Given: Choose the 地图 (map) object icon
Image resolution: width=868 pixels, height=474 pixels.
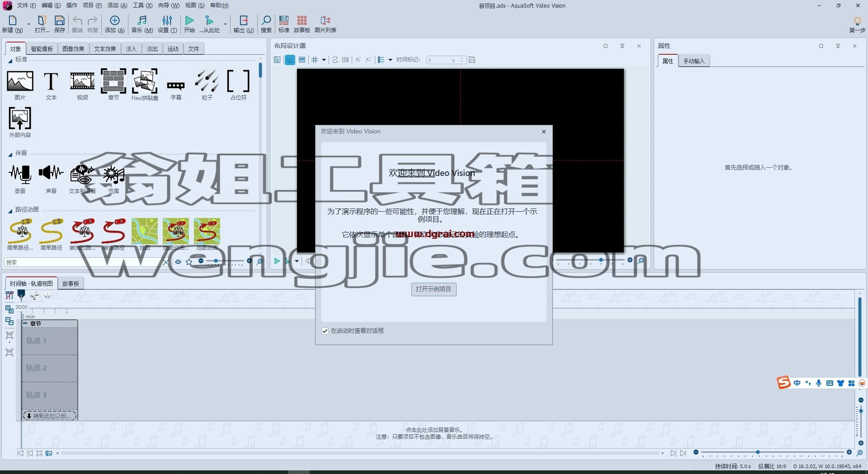Looking at the screenshot, I should coord(145,231).
